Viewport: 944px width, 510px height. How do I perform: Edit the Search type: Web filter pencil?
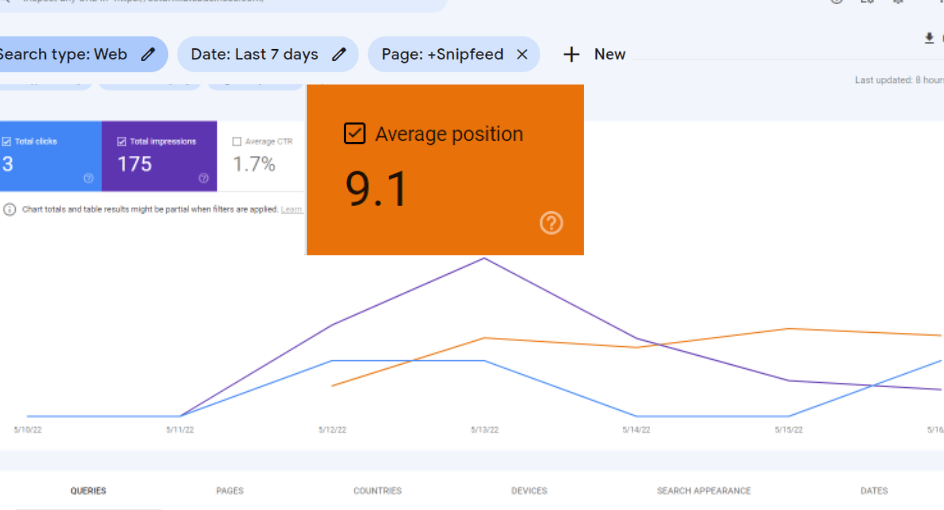pyautogui.click(x=148, y=54)
